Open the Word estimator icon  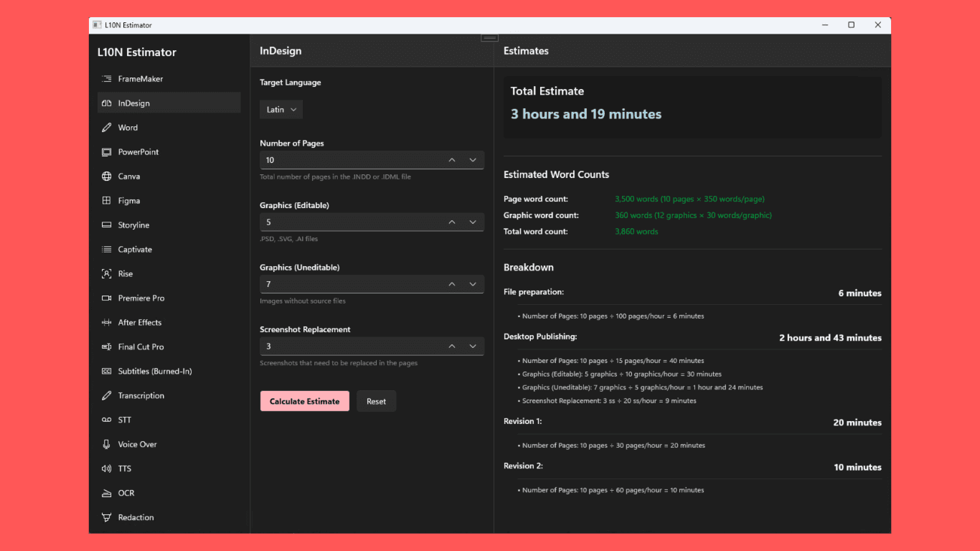click(105, 127)
